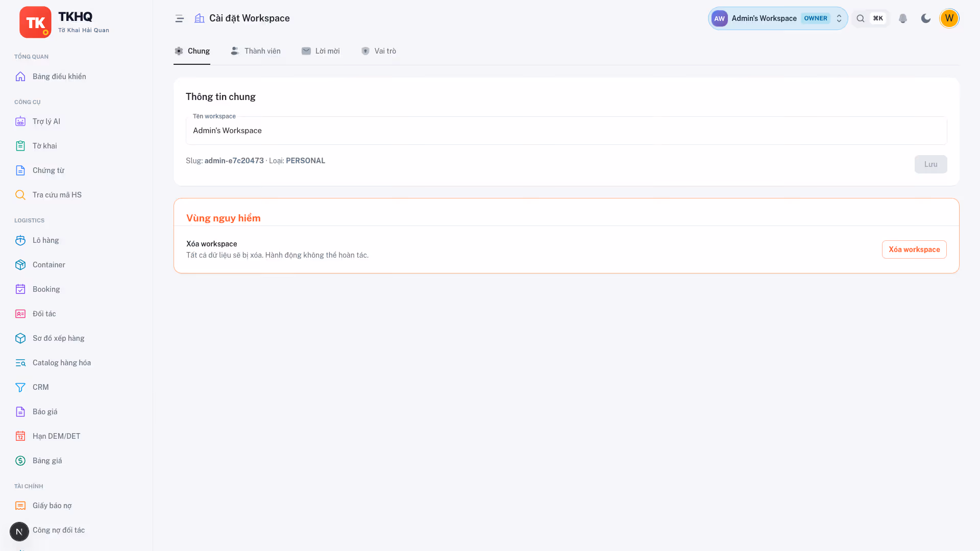This screenshot has height=551, width=980.
Task: Click the Sơ đồ xếp hàng cube icon
Action: [20, 338]
